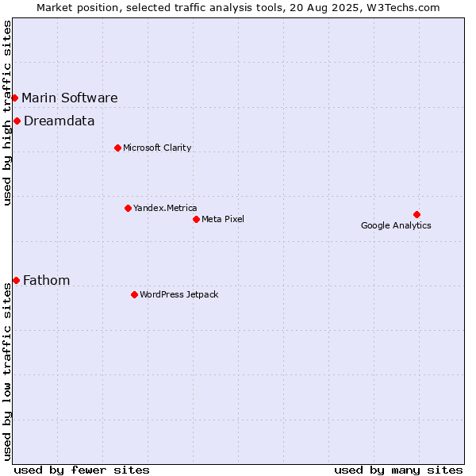Click the 'used by many sites' axis label
This screenshot has height=476, width=476.
pos(398,470)
